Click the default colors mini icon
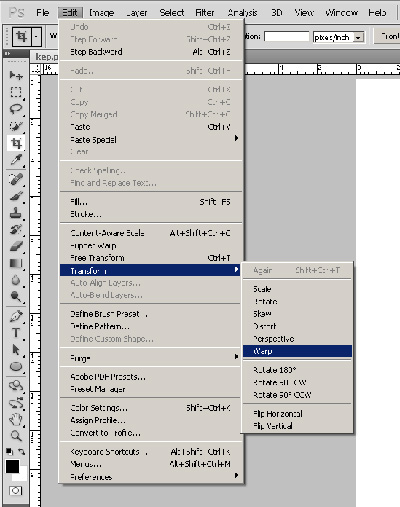400x507 pixels. coord(9,452)
